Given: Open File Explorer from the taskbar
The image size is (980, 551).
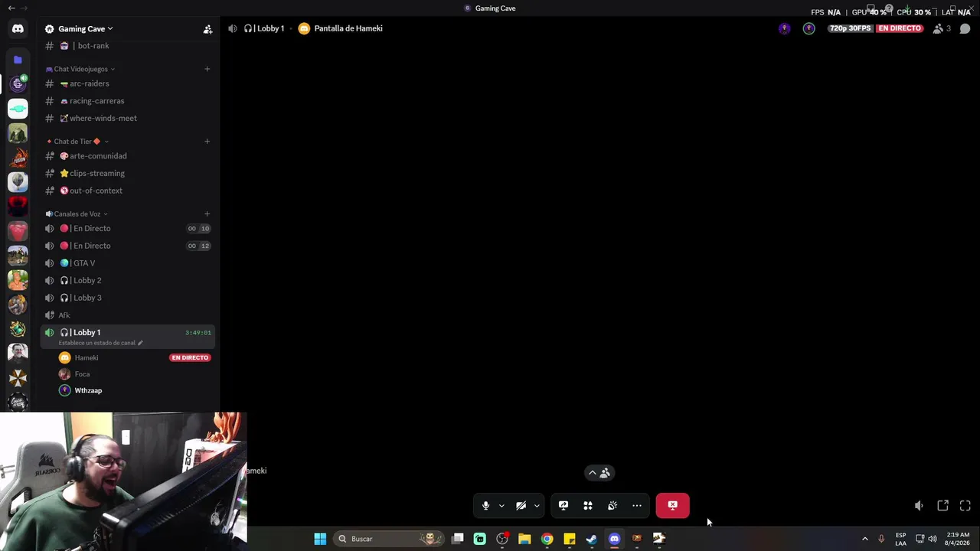Looking at the screenshot, I should pos(524,539).
